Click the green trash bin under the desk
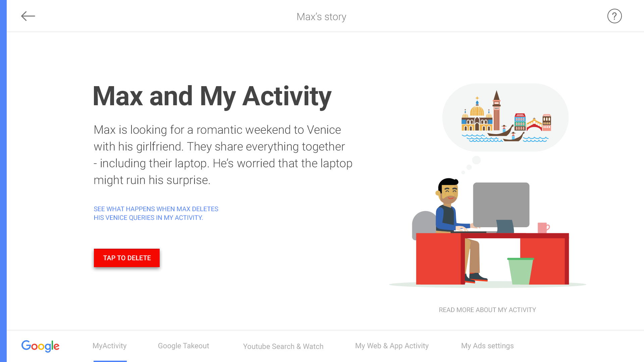This screenshot has width=644, height=362. click(520, 271)
